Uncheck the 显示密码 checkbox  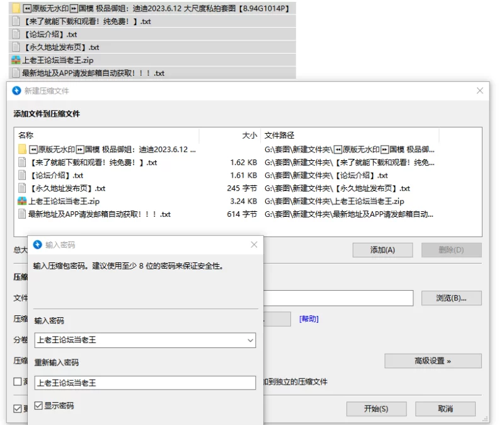pos(38,405)
